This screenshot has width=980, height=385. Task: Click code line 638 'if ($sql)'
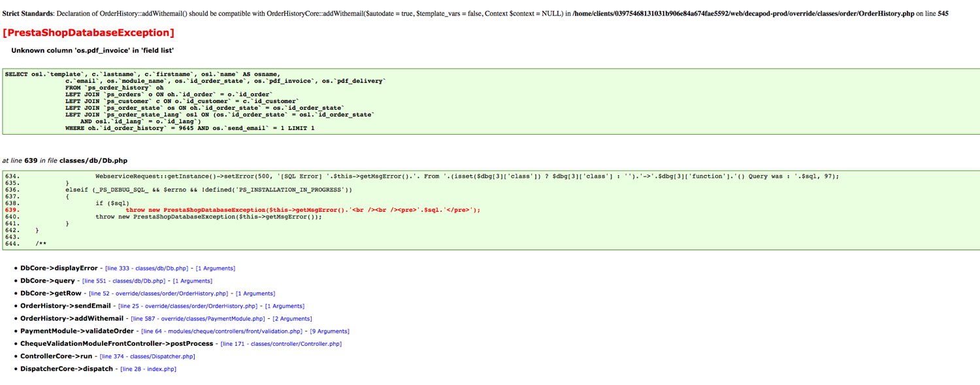pyautogui.click(x=112, y=203)
